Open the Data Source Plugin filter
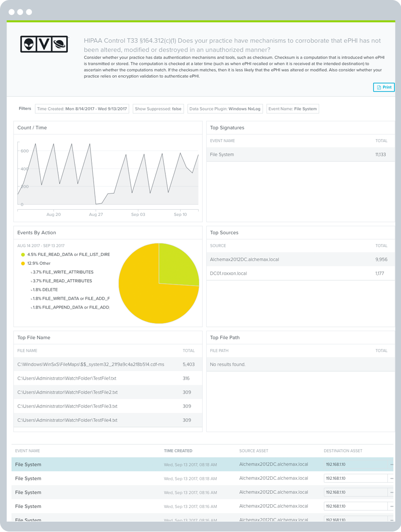This screenshot has height=532, width=401. point(225,109)
